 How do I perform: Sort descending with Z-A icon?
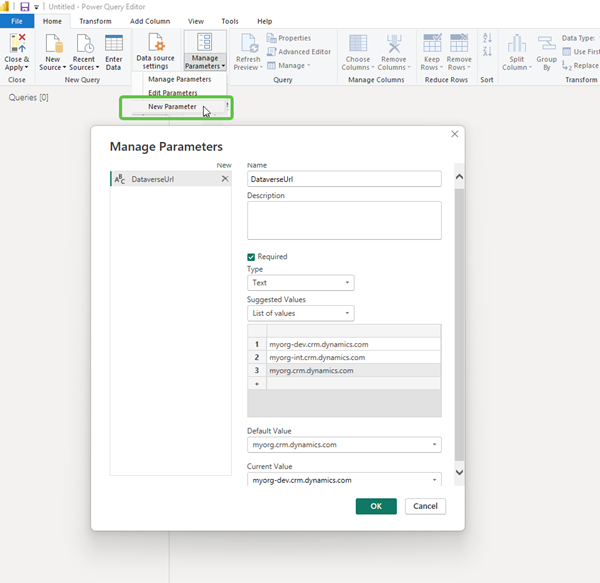[x=487, y=51]
